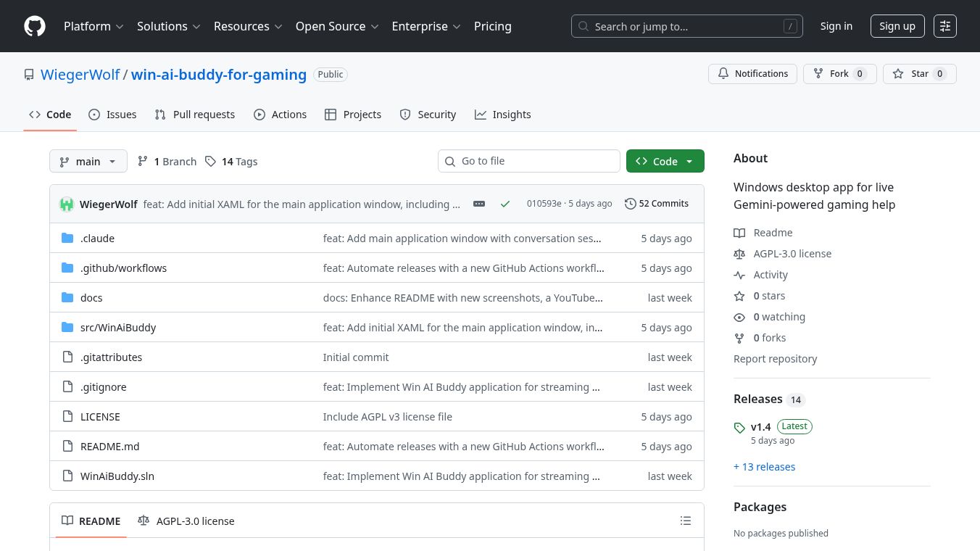Click the v1.4 release tag icon
This screenshot has width=980, height=551.
pos(739,428)
